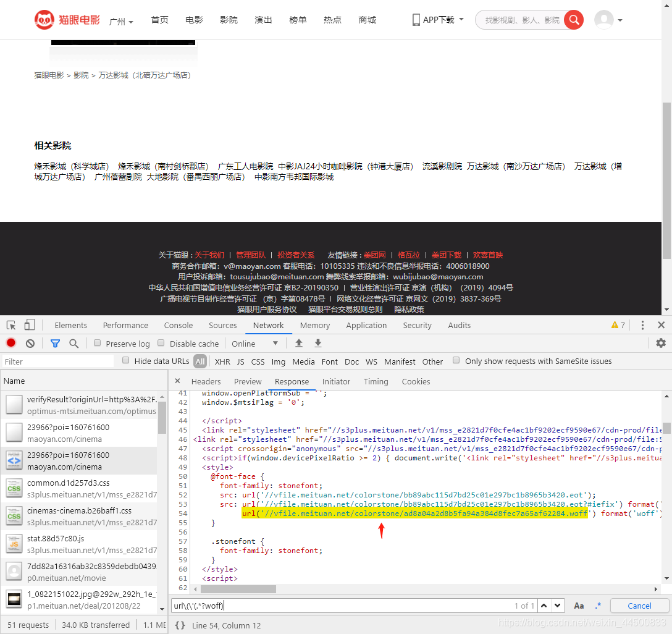Click the phone icon beside APP下载
672x634 pixels.
point(416,20)
